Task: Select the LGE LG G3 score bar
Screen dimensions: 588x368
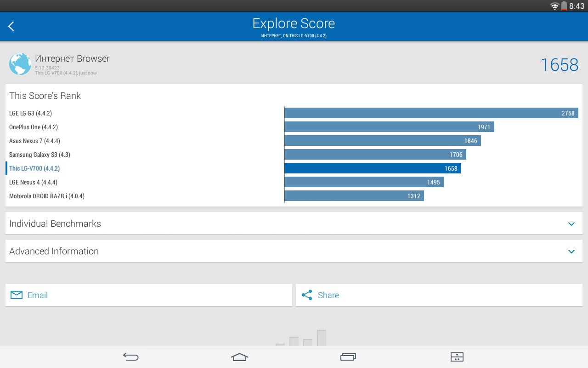Action: [x=431, y=113]
